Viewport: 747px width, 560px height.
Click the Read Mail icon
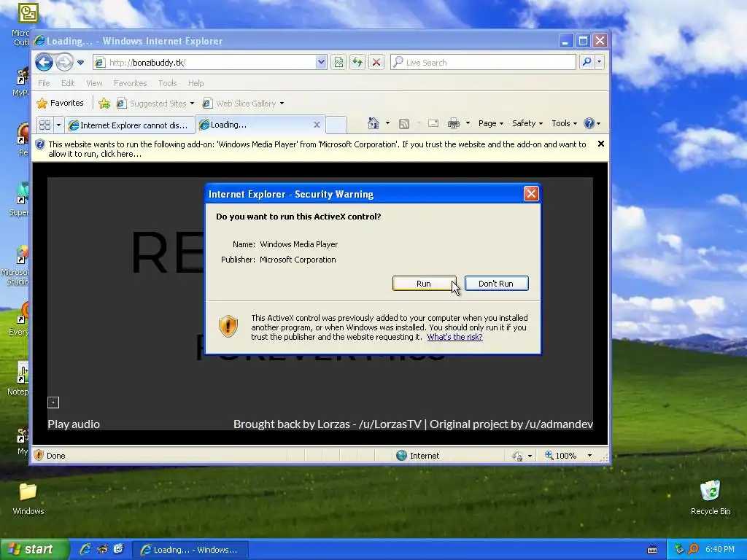point(433,123)
